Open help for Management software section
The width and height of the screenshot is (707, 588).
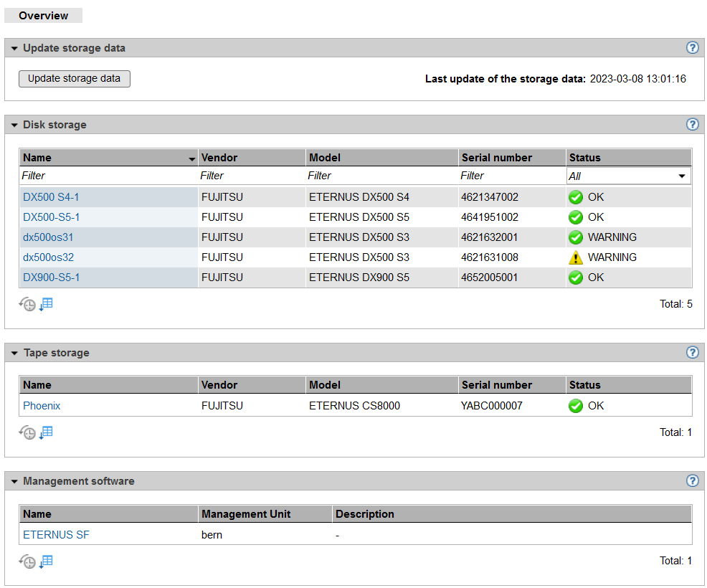coord(692,481)
